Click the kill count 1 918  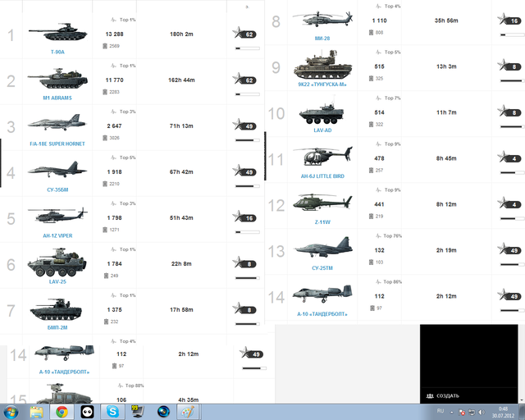click(x=114, y=171)
